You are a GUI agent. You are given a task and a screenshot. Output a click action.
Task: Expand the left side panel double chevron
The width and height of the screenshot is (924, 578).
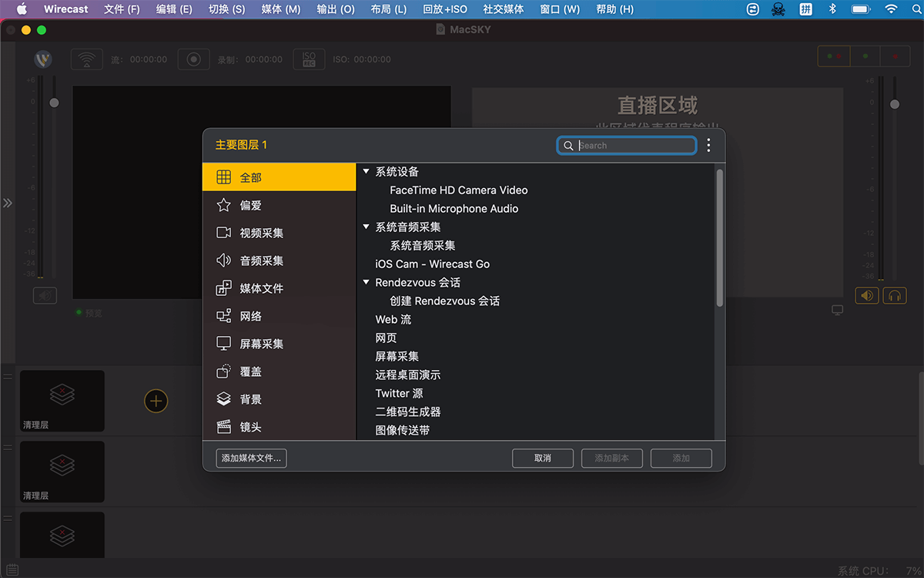pos(8,203)
